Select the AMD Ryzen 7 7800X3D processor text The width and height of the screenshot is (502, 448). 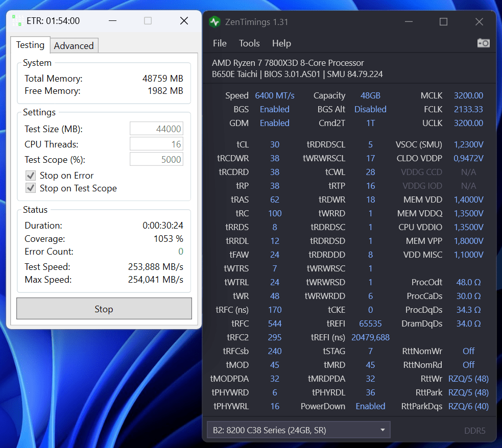tap(288, 63)
